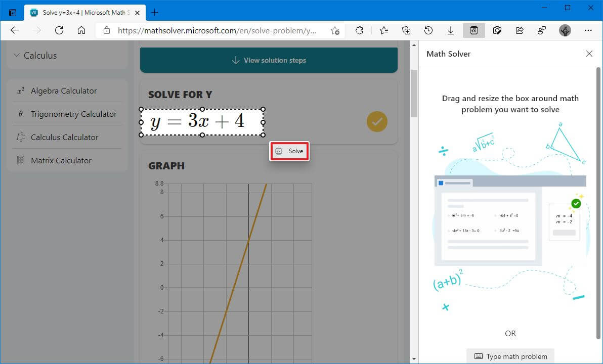603x364 pixels.
Task: Confirm the equation with the yellow check button
Action: tap(376, 121)
